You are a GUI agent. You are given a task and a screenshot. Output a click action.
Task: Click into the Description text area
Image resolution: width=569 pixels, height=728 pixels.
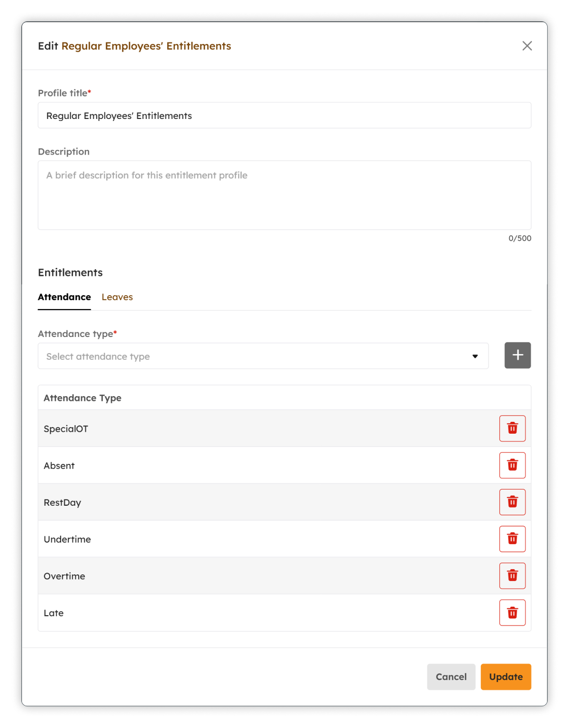pos(284,195)
